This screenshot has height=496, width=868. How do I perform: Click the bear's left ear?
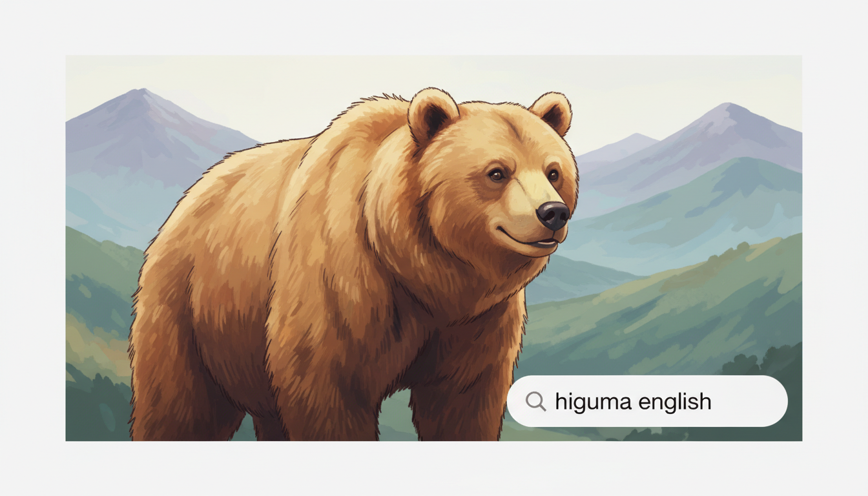[x=433, y=115]
